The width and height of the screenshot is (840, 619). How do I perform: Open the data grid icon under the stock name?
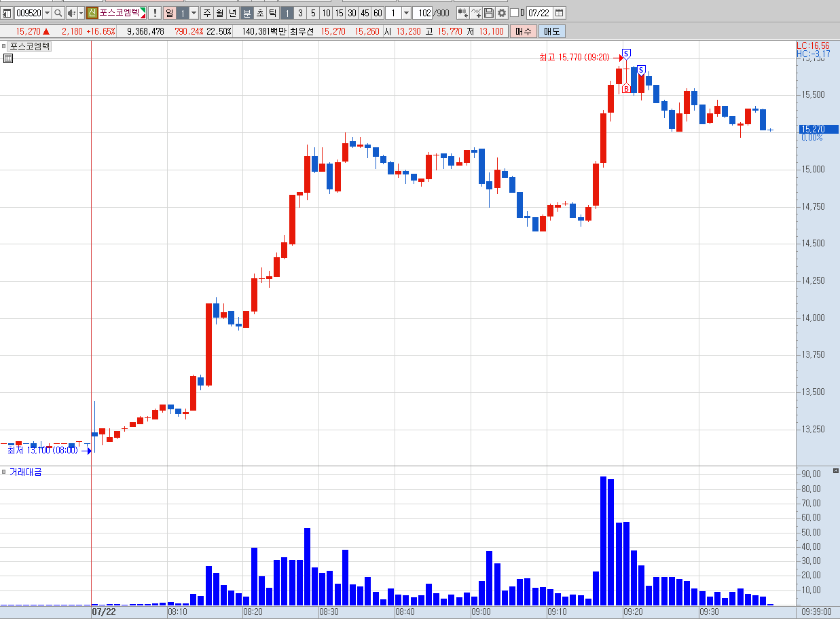point(7,58)
